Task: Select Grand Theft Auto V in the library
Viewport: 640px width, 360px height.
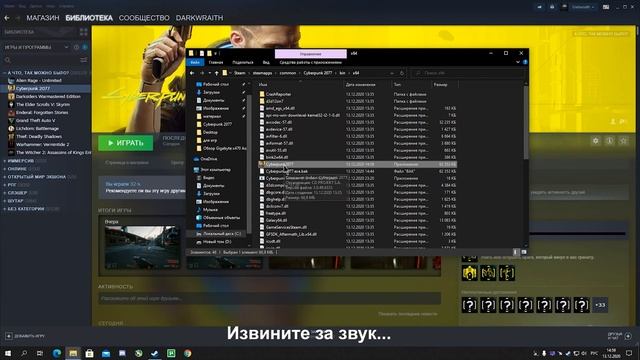Action: [36, 120]
